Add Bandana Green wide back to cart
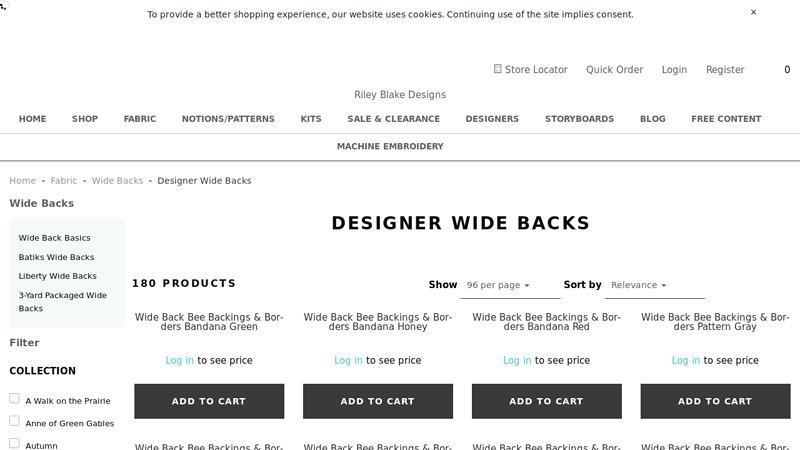This screenshot has width=800, height=450. point(209,401)
